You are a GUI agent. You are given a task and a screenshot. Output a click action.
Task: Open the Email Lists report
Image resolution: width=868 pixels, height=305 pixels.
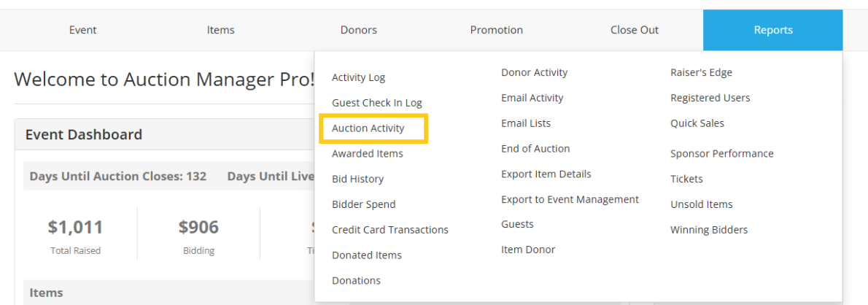tap(526, 123)
